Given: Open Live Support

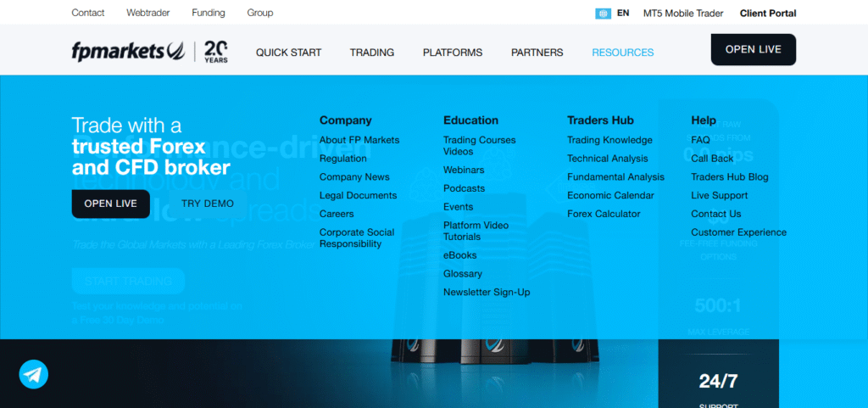Looking at the screenshot, I should 719,195.
